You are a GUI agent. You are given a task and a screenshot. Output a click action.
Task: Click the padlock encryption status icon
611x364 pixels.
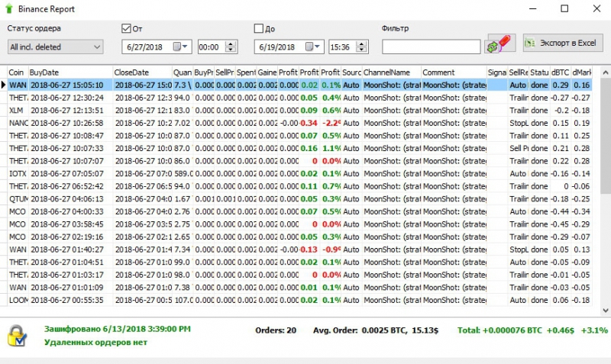pyautogui.click(x=17, y=336)
